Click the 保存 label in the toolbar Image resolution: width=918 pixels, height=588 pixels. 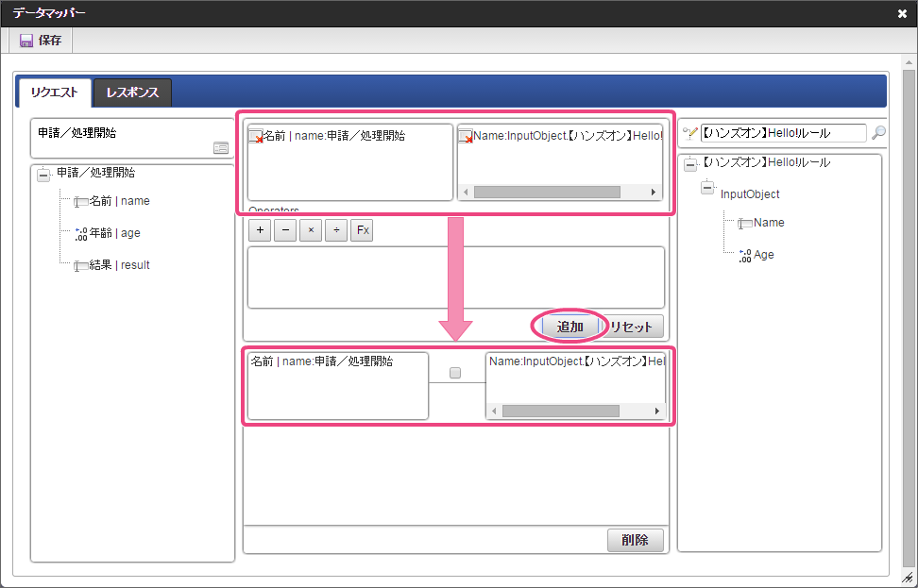pos(50,41)
